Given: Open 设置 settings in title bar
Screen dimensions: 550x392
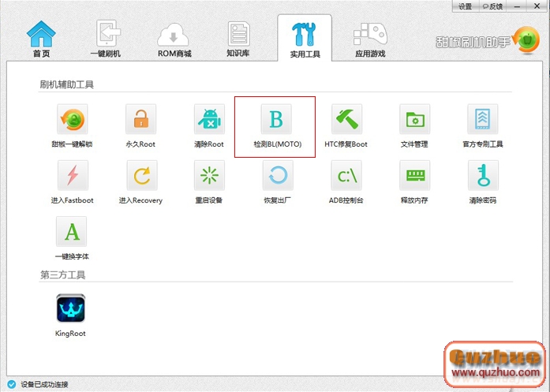Looking at the screenshot, I should [x=465, y=6].
